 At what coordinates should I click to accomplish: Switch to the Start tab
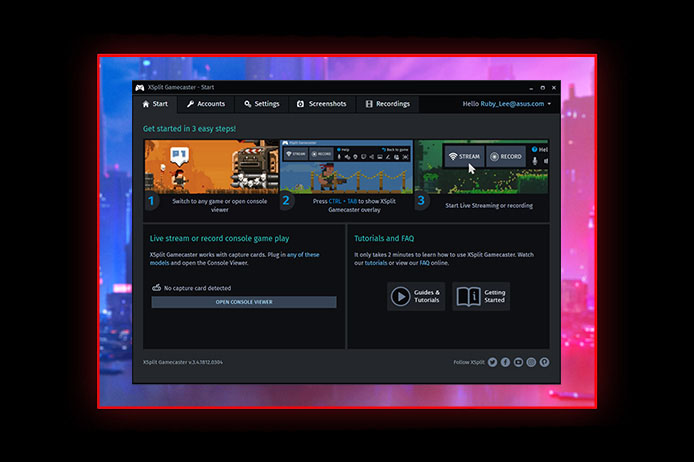pyautogui.click(x=155, y=104)
